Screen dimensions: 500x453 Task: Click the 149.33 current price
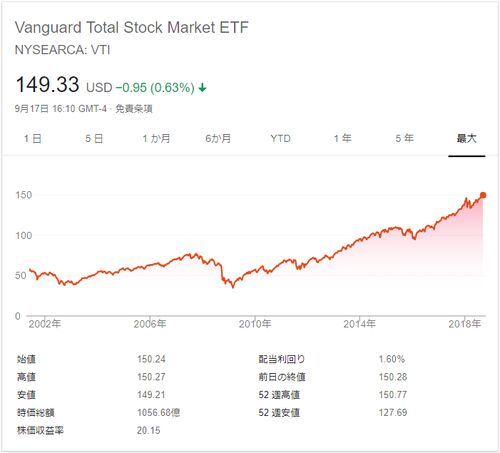47,84
